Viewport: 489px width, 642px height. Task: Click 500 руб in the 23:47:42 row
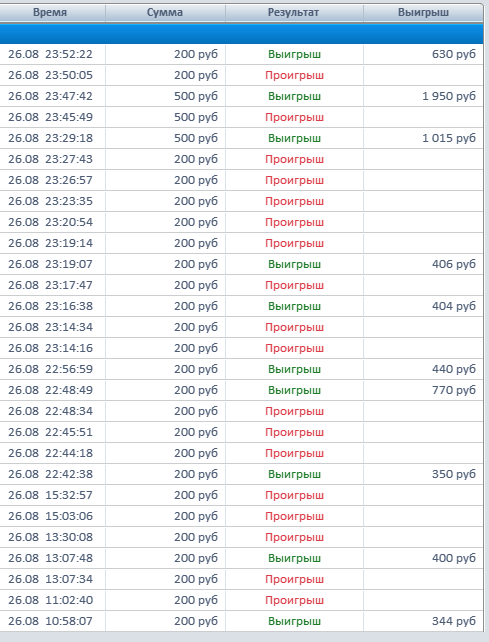[196, 96]
